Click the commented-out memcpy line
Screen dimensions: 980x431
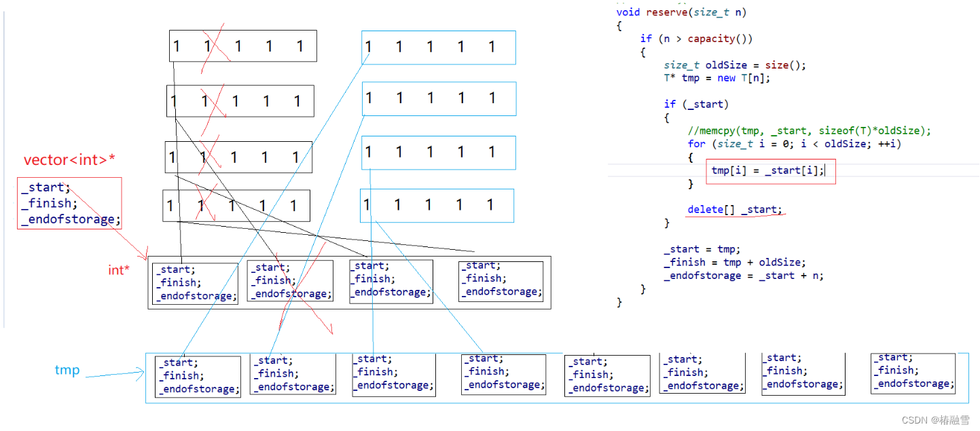point(809,131)
